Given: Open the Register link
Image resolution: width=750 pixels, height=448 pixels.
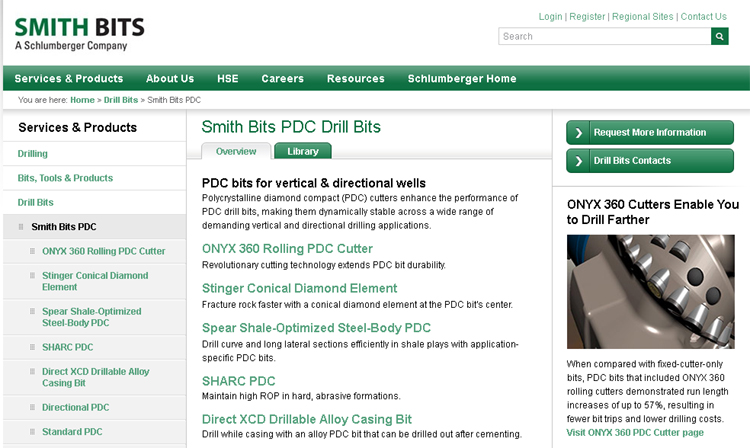Looking at the screenshot, I should pyautogui.click(x=587, y=17).
